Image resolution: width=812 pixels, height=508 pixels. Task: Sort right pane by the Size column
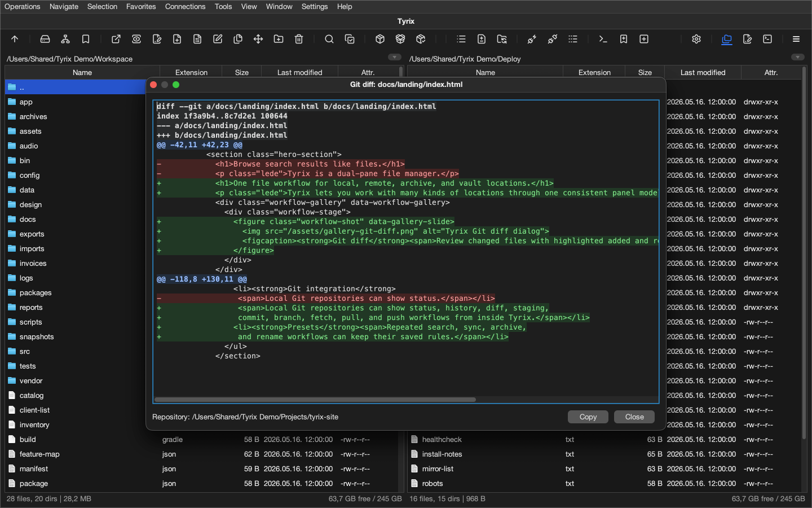645,72
